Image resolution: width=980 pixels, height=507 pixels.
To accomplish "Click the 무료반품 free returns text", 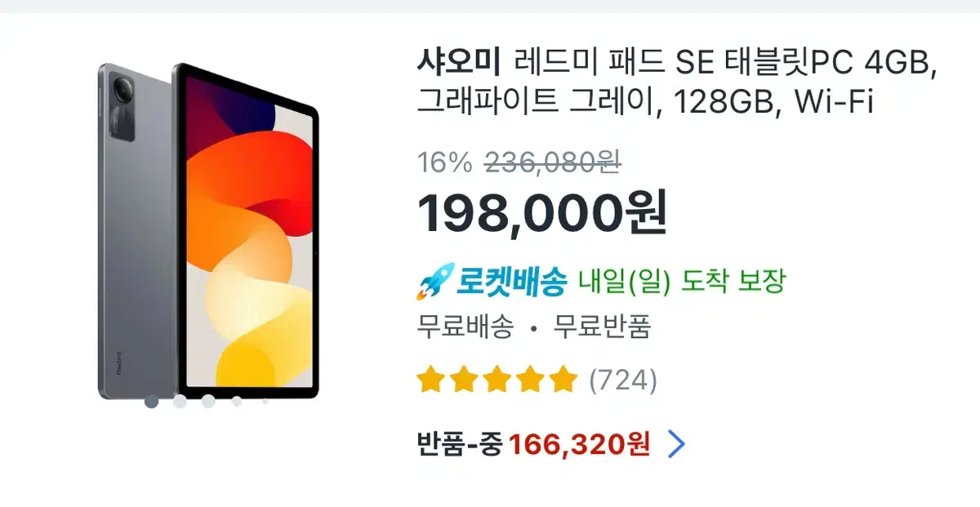I will pos(602,328).
